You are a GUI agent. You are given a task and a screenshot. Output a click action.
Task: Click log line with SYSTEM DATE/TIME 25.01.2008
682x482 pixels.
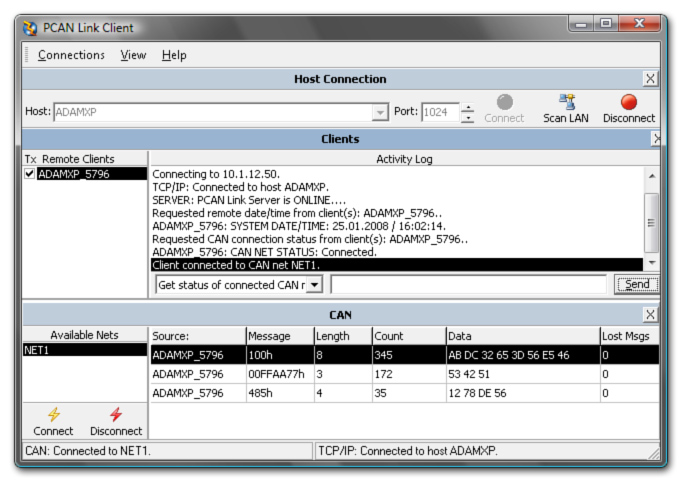(299, 226)
